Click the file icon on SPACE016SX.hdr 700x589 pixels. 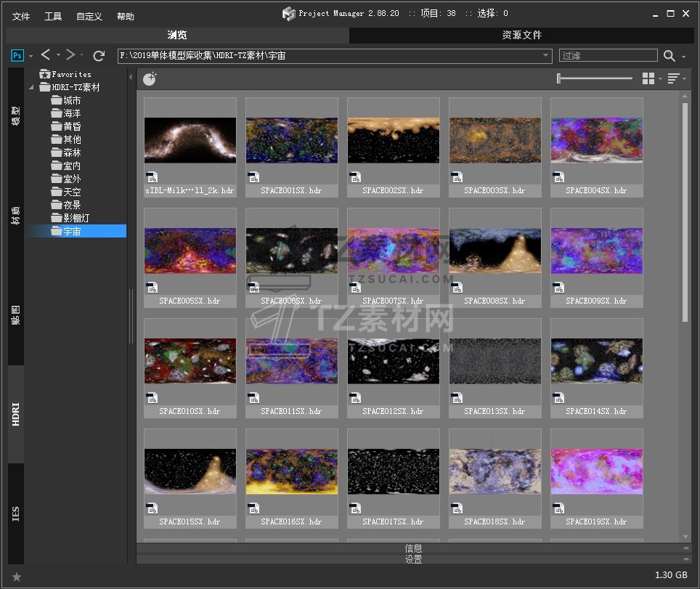coord(253,508)
